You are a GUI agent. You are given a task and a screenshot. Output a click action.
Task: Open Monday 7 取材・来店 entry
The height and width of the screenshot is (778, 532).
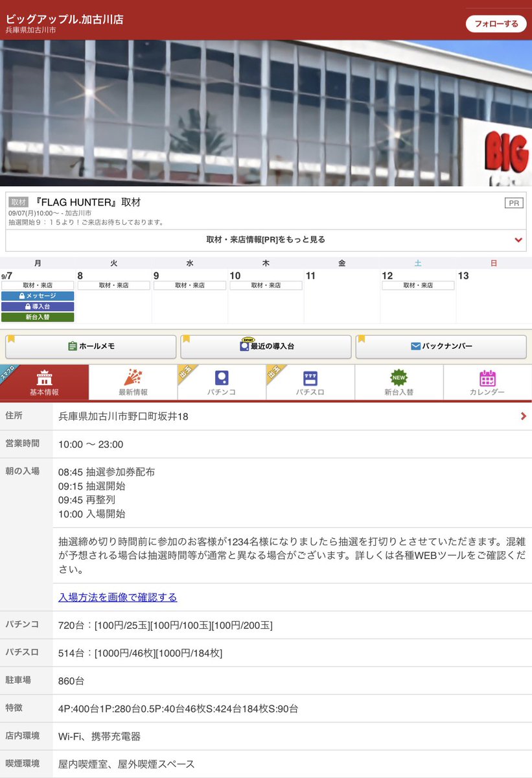point(38,285)
